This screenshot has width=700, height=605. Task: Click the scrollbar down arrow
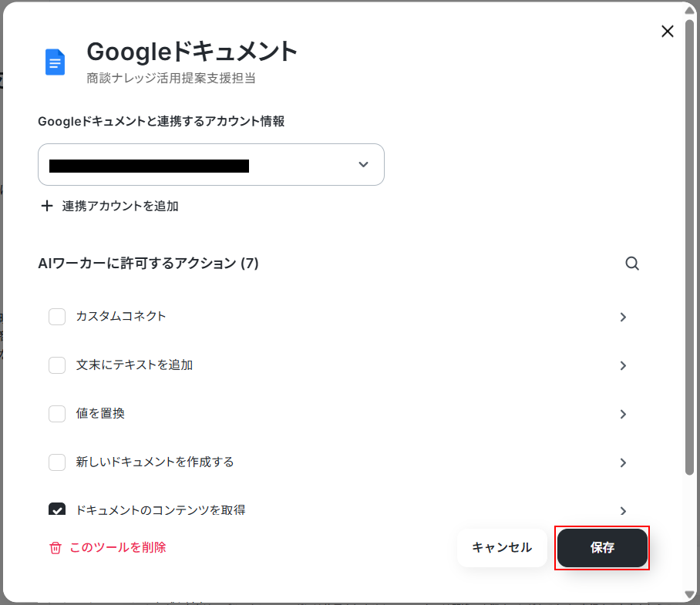[x=690, y=595]
